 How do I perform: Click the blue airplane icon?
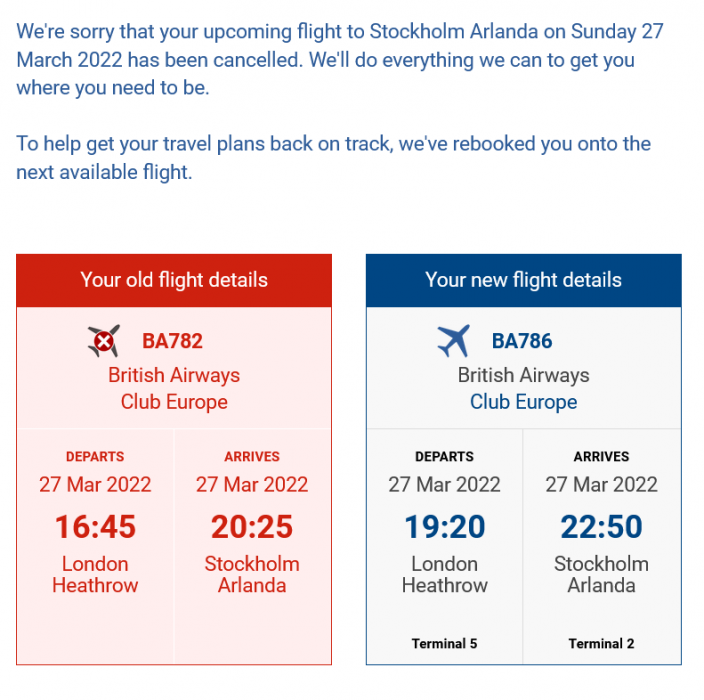click(453, 342)
